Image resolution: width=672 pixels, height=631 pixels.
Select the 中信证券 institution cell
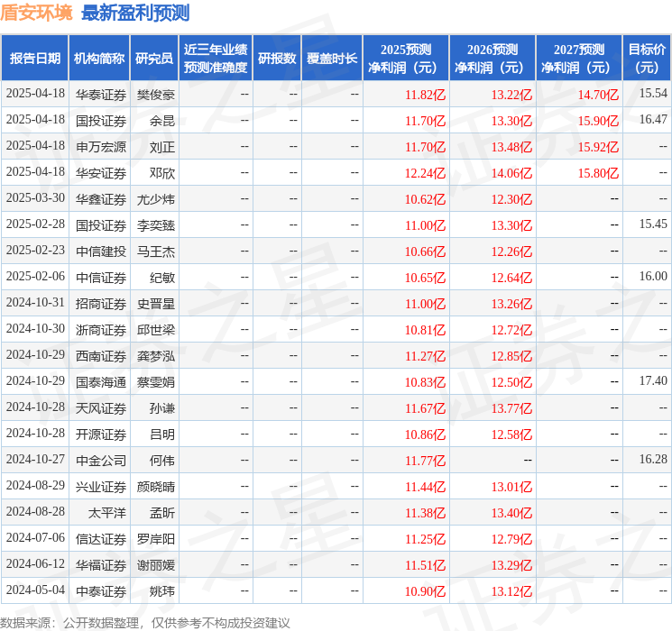pyautogui.click(x=101, y=278)
